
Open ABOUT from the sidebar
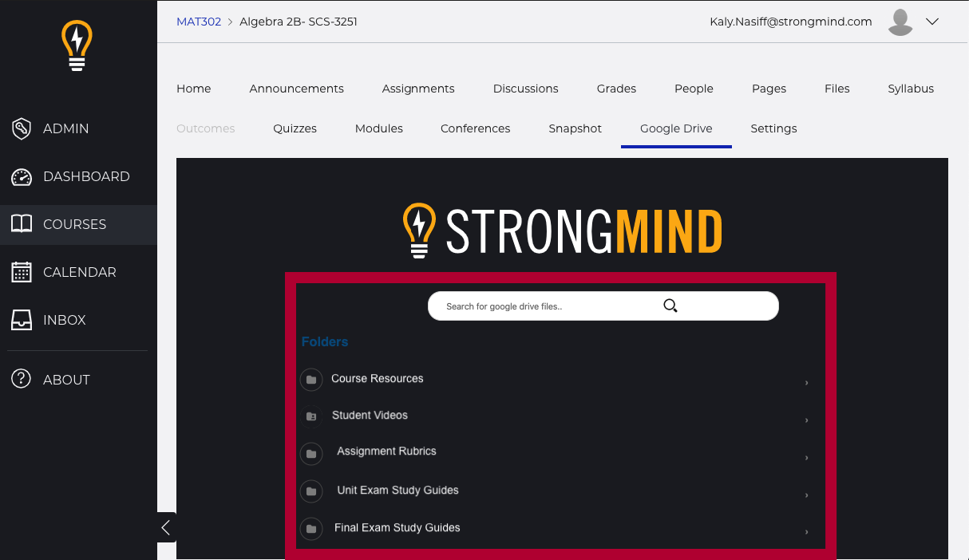point(78,380)
